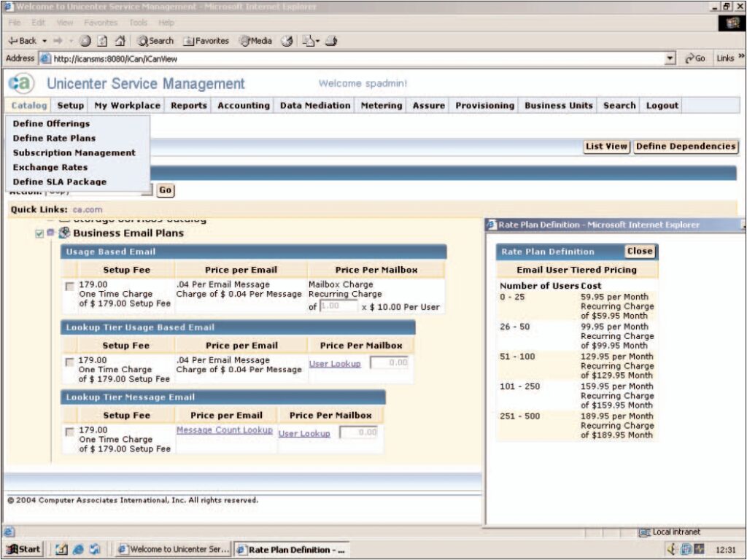
Task: Click the yellow arrow system tray icon
Action: (672, 549)
